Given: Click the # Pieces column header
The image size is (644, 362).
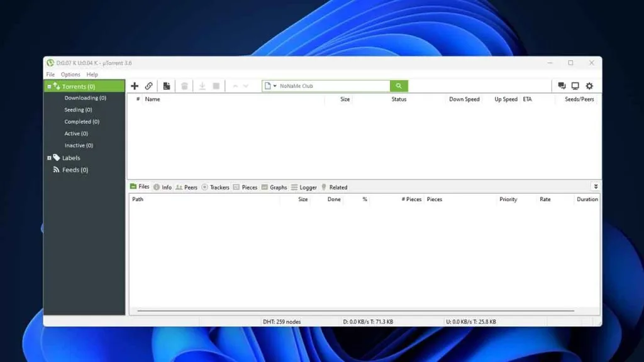Looking at the screenshot, I should (411, 199).
